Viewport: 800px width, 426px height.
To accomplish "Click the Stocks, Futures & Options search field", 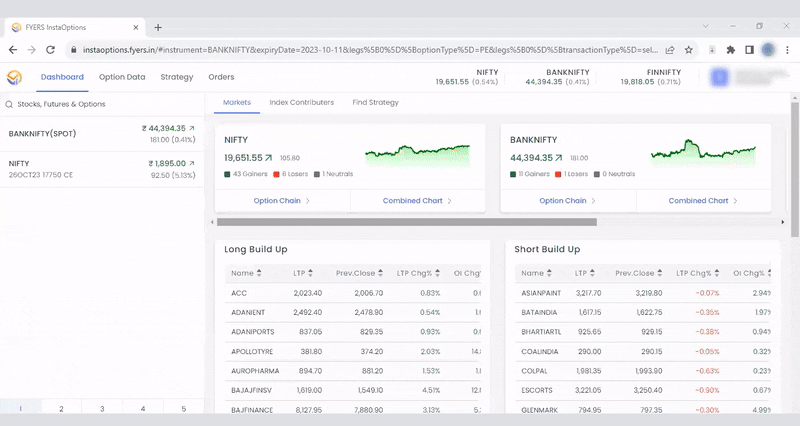I will (102, 104).
